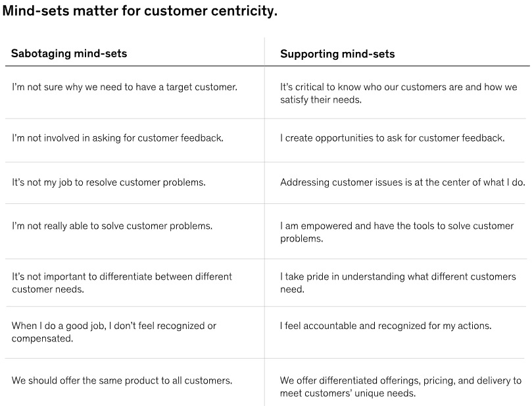This screenshot has width=532, height=406.
Task: Select 'It's not important to differentiate' cell
Action: [122, 283]
